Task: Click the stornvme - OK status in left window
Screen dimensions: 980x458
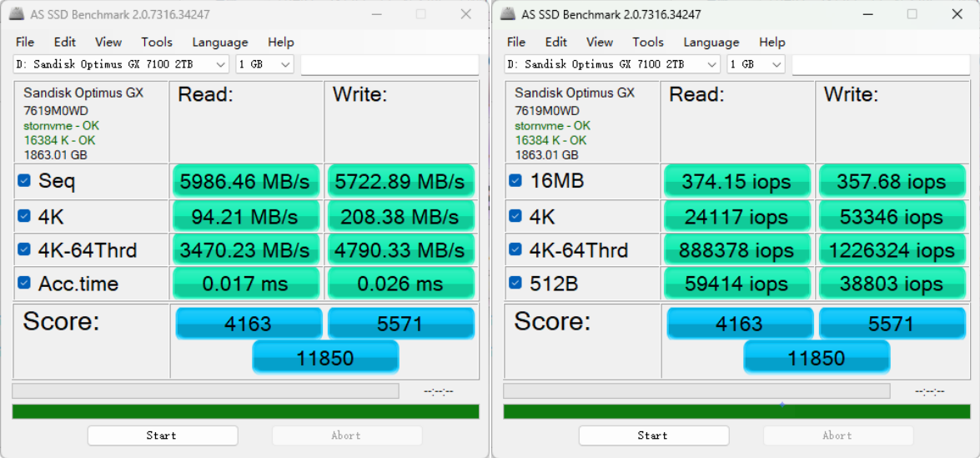Action: [61, 126]
